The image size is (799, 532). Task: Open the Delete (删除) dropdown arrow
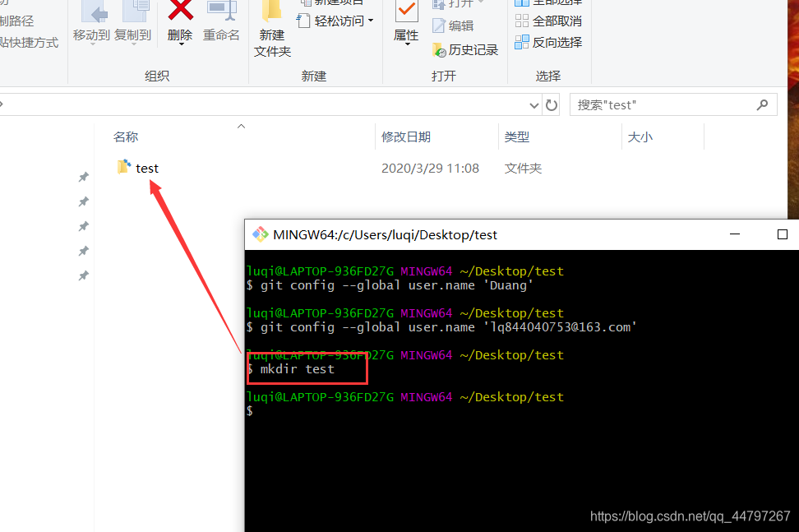pyautogui.click(x=181, y=45)
